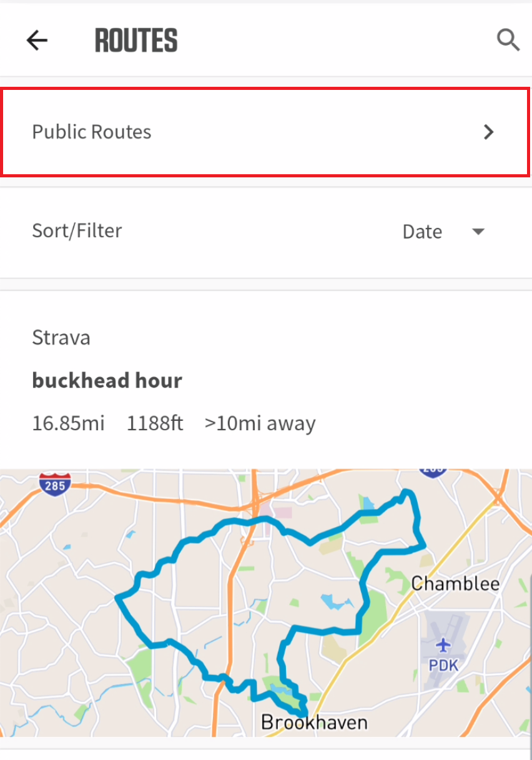Click the Brookhaven label on the map
Viewport: 532px width, 760px height.
point(314,723)
